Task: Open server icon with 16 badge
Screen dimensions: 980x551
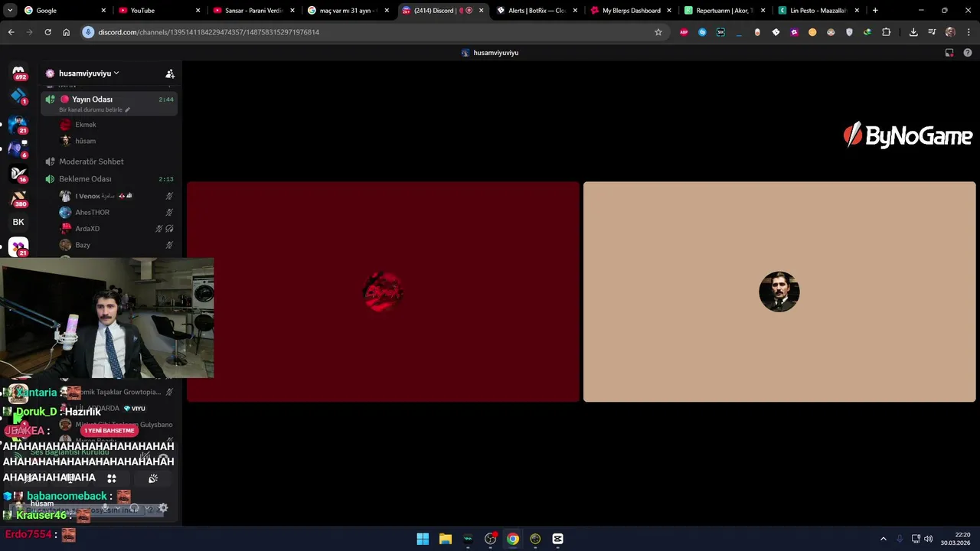Action: point(18,173)
